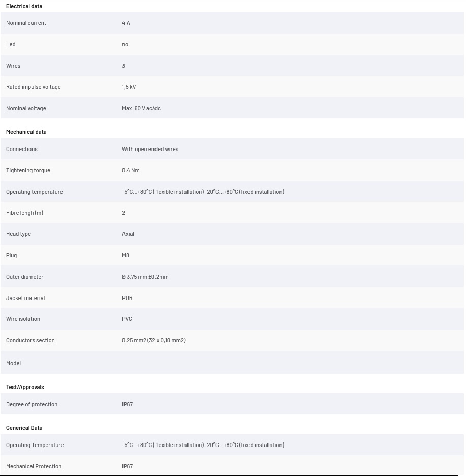Select the 'With open ended wires' value
This screenshot has height=476, width=466.
point(150,149)
